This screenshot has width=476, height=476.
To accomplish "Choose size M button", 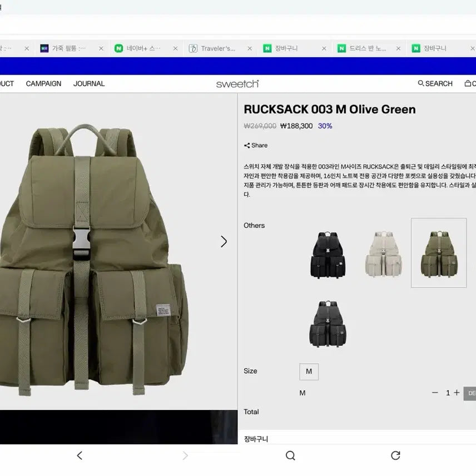I will 309,371.
